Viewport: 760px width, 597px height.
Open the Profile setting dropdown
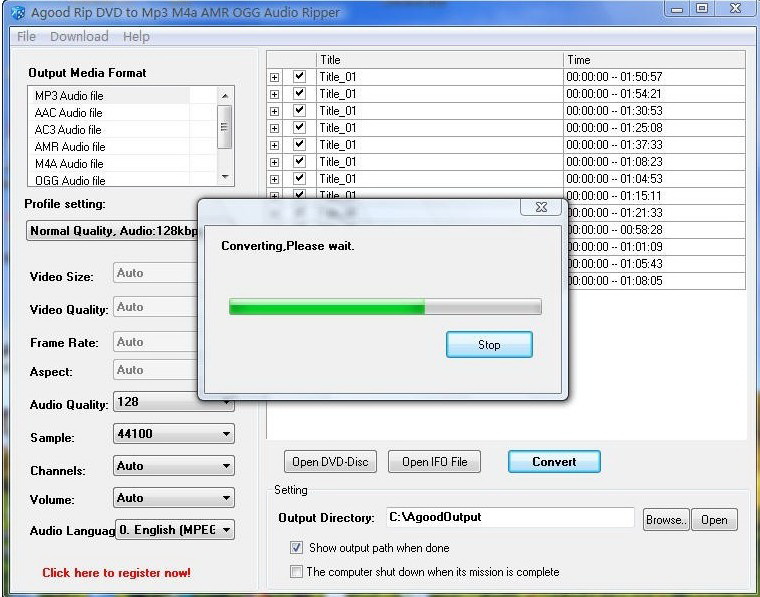[x=112, y=231]
